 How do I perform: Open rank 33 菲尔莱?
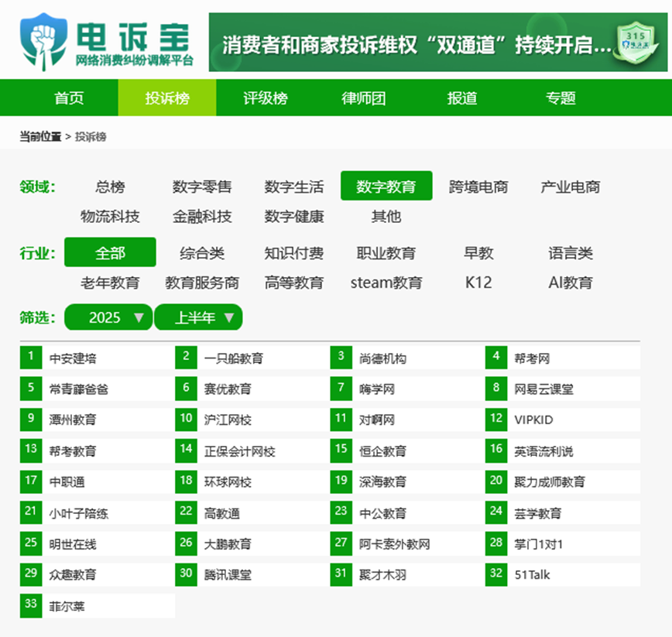[98, 606]
